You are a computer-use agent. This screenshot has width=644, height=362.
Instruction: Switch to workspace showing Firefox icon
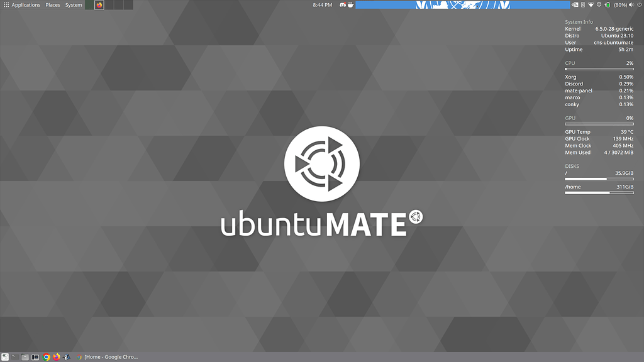[x=99, y=5]
